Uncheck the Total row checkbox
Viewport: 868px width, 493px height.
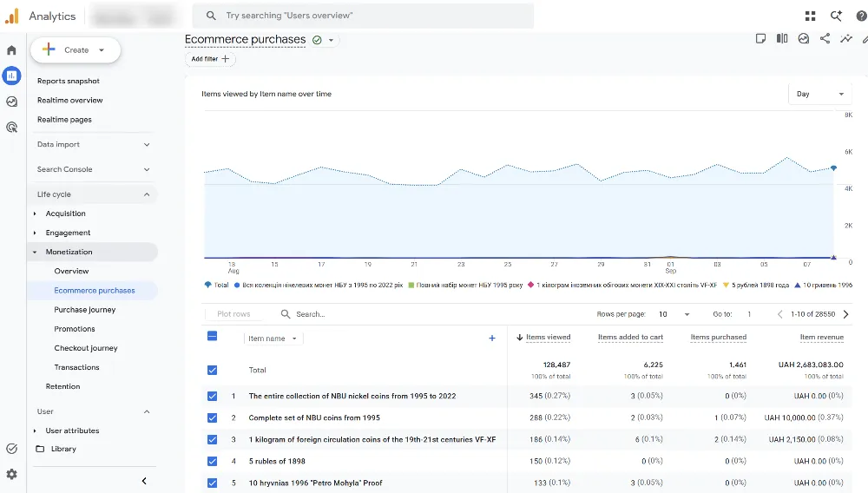tap(212, 370)
